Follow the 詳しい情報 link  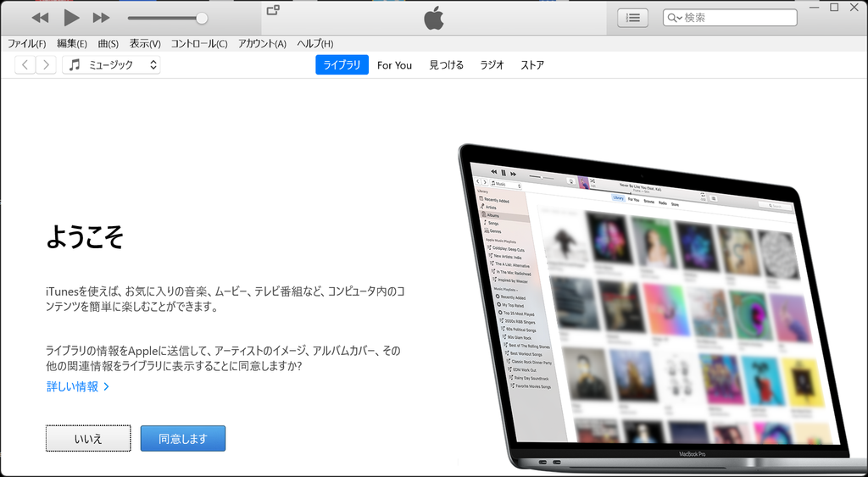[78, 387]
